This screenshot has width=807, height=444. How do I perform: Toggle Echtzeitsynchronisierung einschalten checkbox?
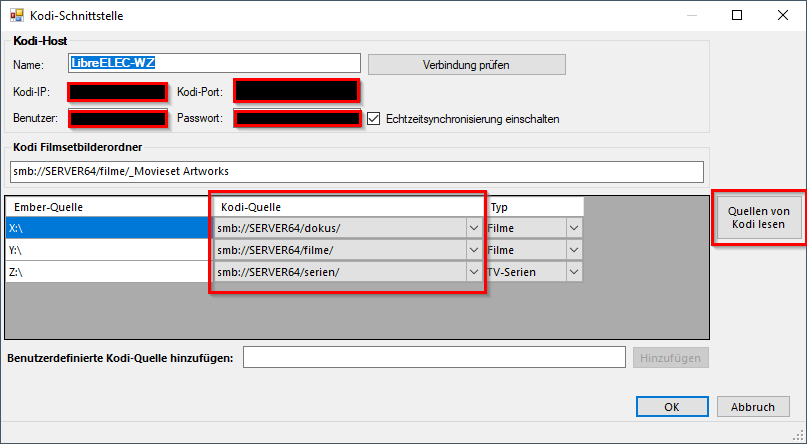[x=374, y=119]
